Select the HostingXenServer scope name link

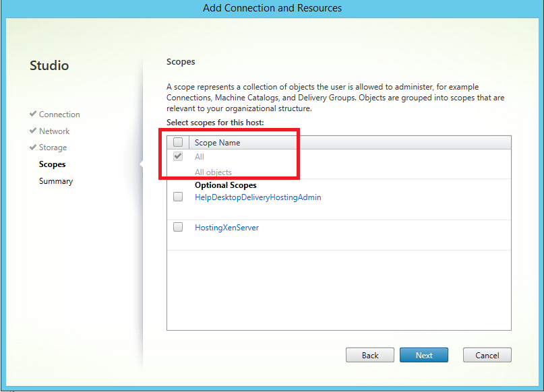coord(226,228)
